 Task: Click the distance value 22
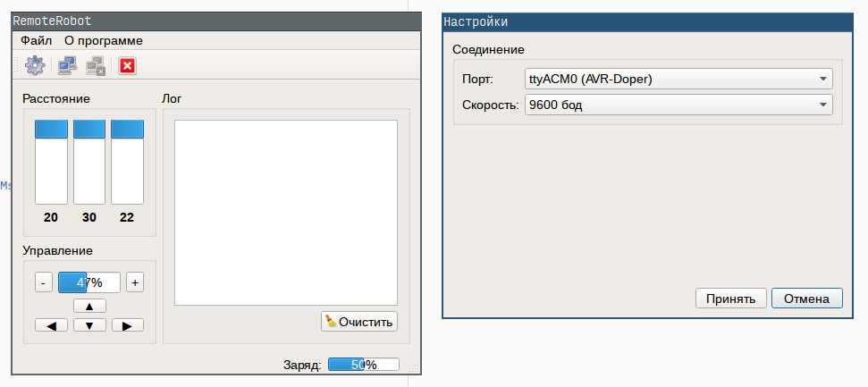click(x=127, y=217)
